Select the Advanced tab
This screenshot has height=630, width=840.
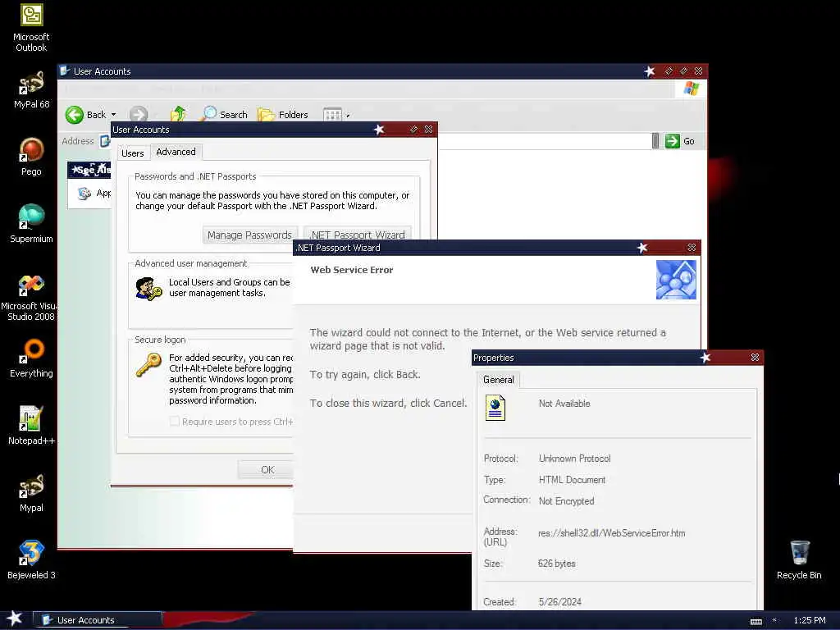[x=176, y=152]
